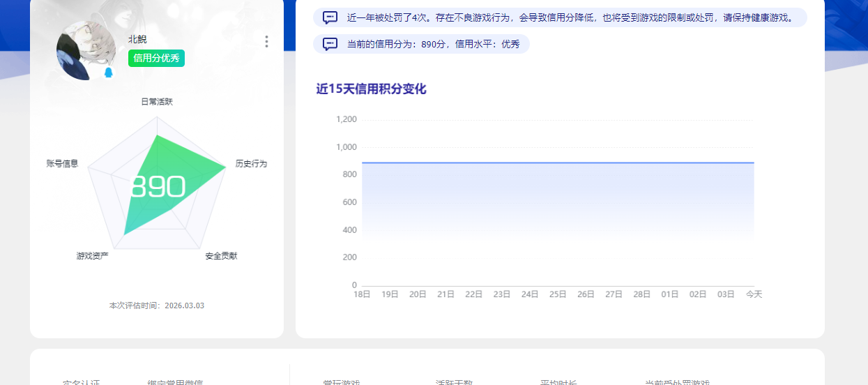Click the 当前的信用分为：890分 message
Viewport: 868px width, 385px height.
coord(433,44)
